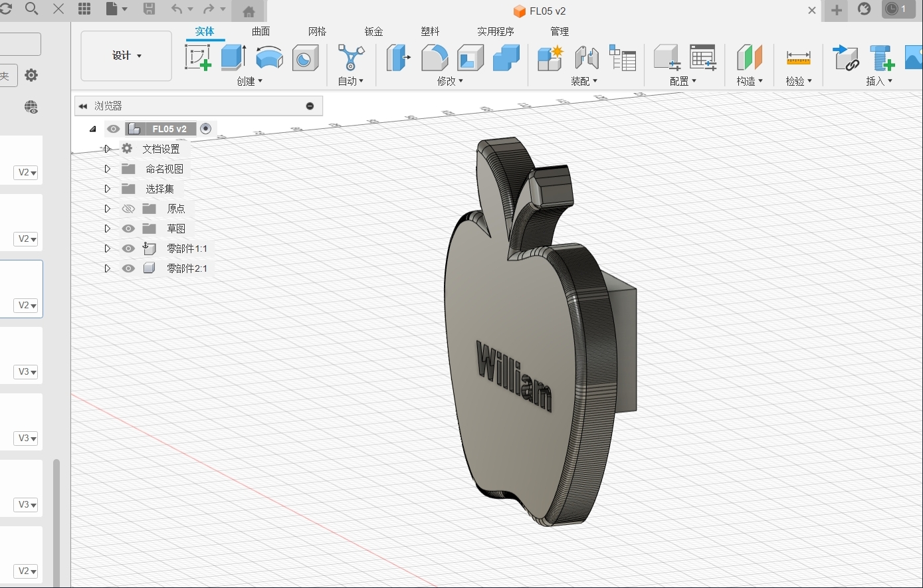This screenshot has height=588, width=923.
Task: Select the Fillet tool icon
Action: [x=435, y=58]
